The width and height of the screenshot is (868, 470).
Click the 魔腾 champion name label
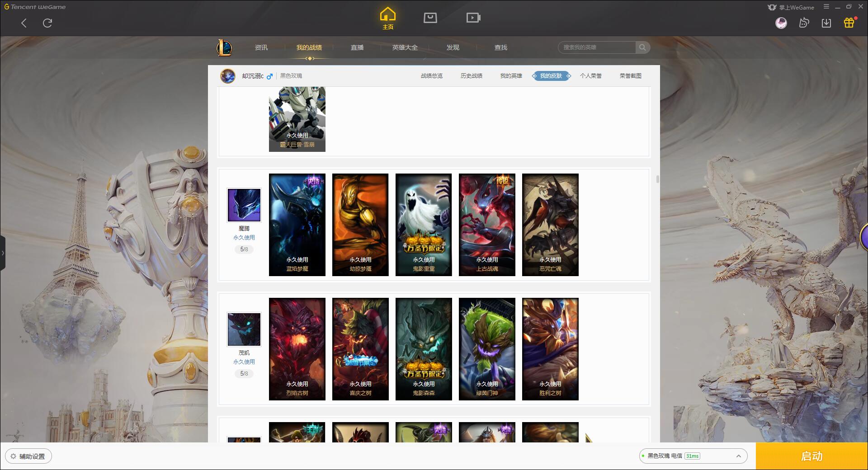pos(244,229)
